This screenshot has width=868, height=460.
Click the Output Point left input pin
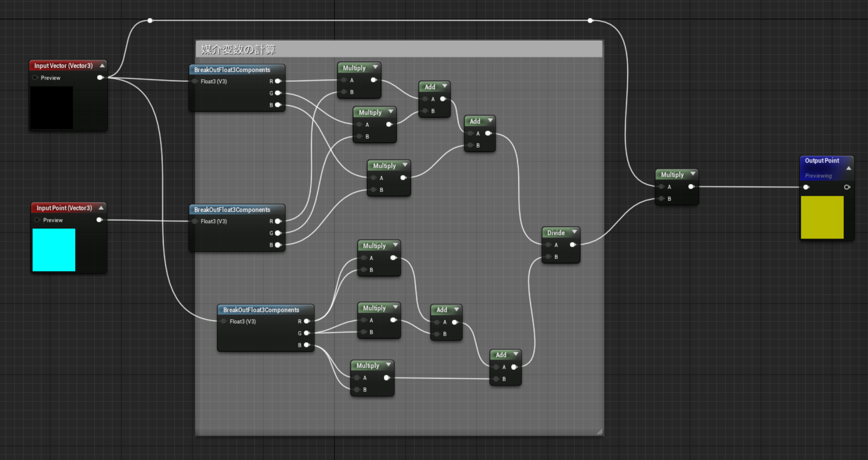(x=806, y=187)
